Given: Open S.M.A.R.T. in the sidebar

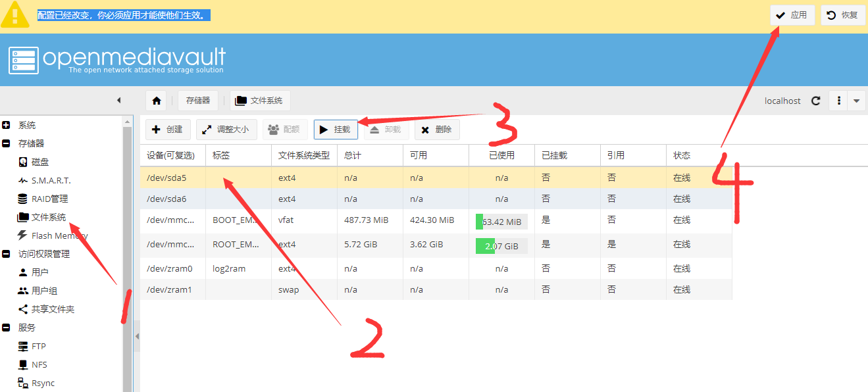Looking at the screenshot, I should coord(51,180).
